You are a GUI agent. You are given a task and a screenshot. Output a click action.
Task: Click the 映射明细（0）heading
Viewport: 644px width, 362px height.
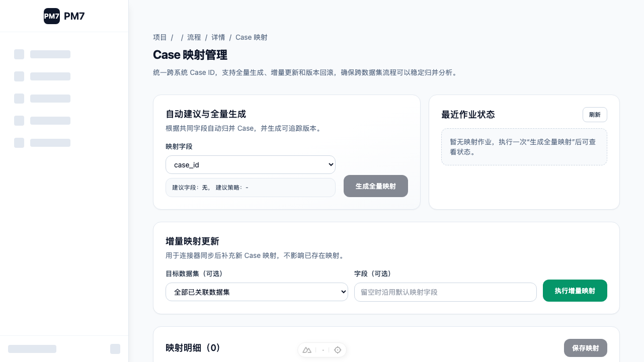193,348
